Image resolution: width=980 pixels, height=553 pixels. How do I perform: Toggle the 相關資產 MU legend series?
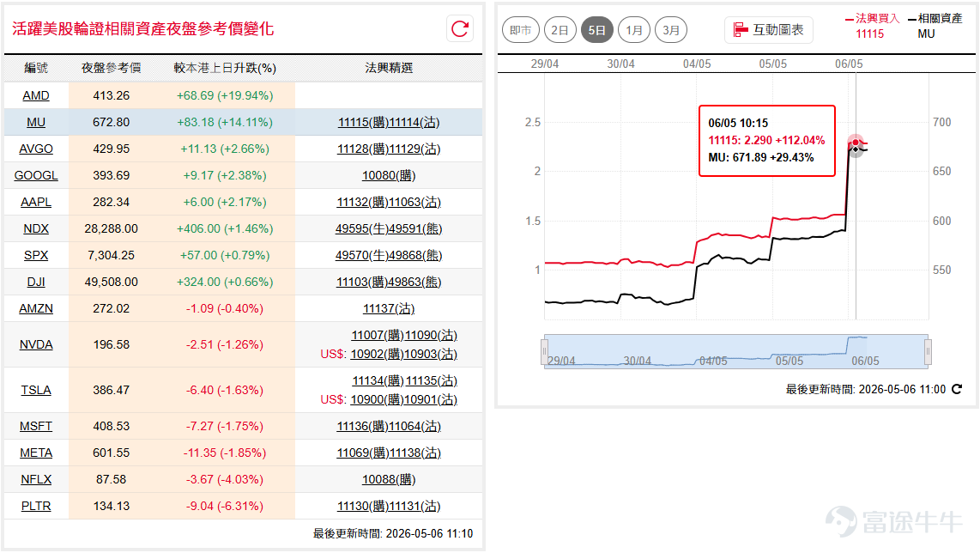click(935, 27)
